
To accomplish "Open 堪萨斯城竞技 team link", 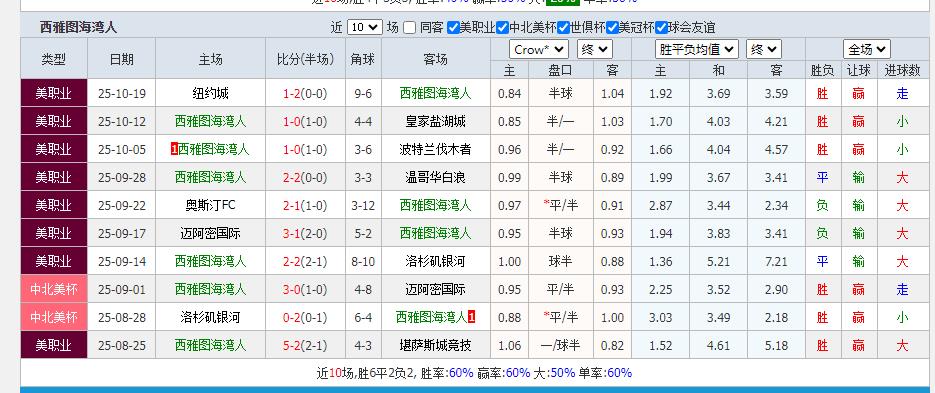I will pos(435,345).
